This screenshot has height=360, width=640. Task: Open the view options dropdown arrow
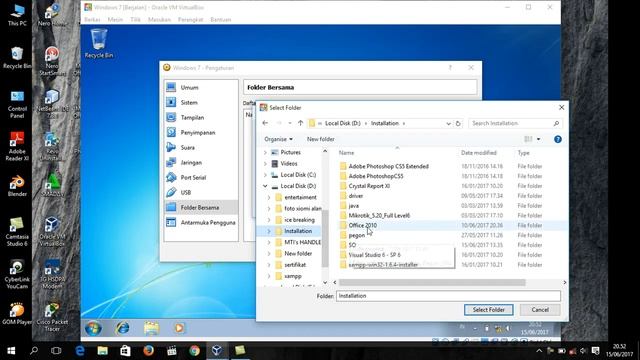click(538, 139)
